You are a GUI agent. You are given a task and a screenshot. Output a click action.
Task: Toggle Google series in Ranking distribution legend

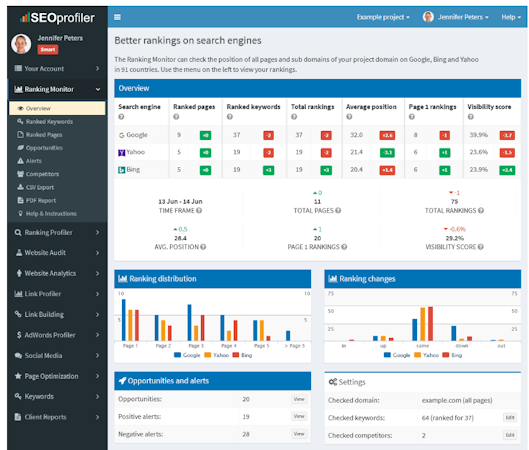[x=187, y=355]
